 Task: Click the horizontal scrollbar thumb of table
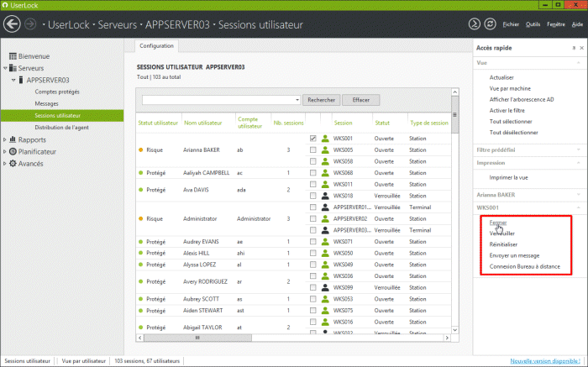(197, 338)
